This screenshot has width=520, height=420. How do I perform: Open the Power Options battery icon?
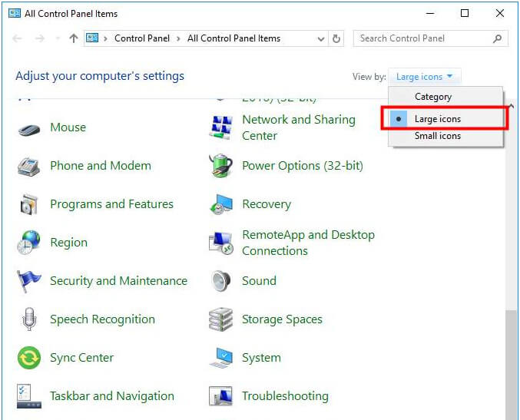[x=221, y=165]
